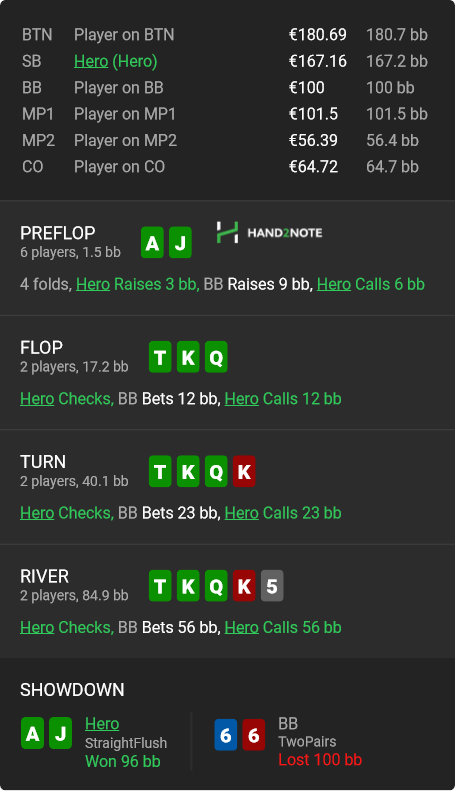Click the Queen card on the flop row
Screen dimensions: 455x791
tap(216, 357)
